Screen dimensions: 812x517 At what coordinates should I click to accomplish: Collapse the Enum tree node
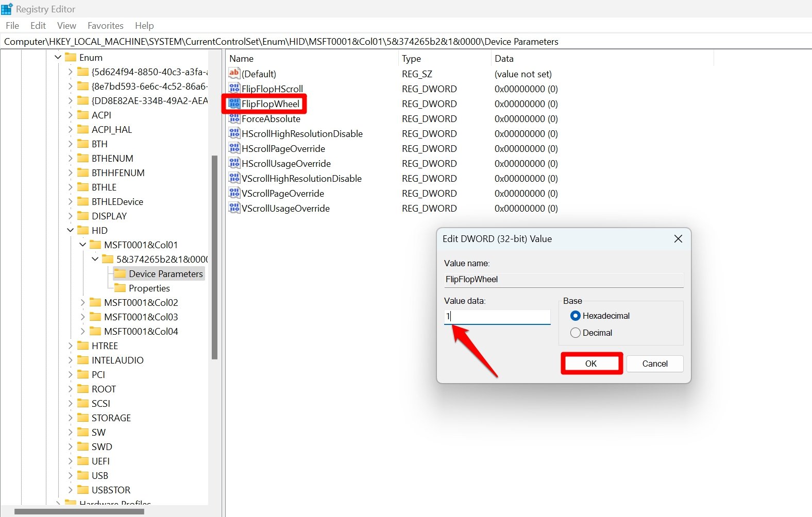[58, 57]
